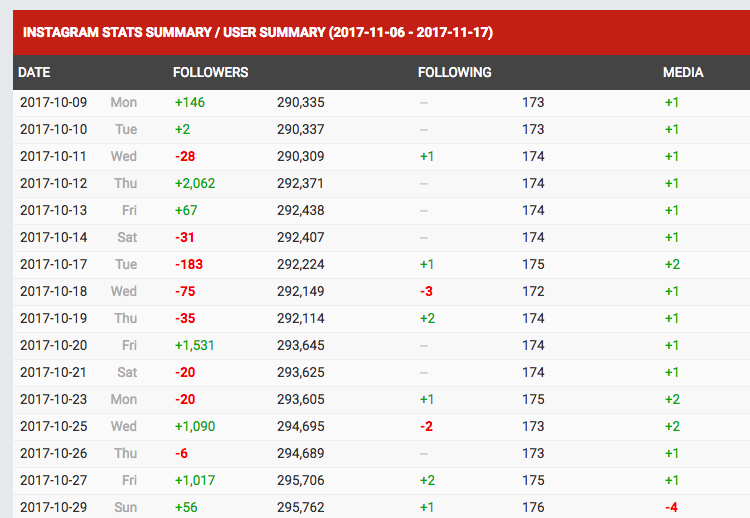This screenshot has width=750, height=518.
Task: Click follower change +2,062
Action: pos(195,183)
